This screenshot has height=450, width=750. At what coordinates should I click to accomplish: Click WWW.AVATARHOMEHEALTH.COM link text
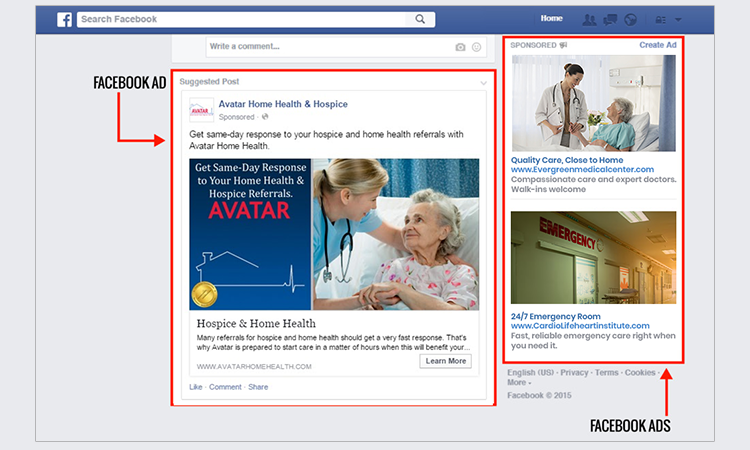(x=254, y=367)
